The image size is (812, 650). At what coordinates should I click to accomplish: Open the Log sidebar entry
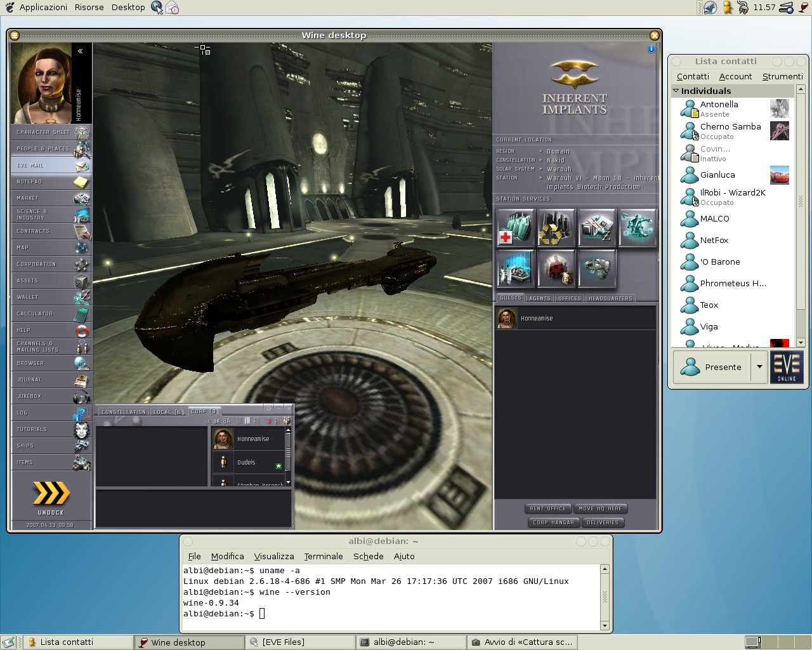tap(51, 413)
